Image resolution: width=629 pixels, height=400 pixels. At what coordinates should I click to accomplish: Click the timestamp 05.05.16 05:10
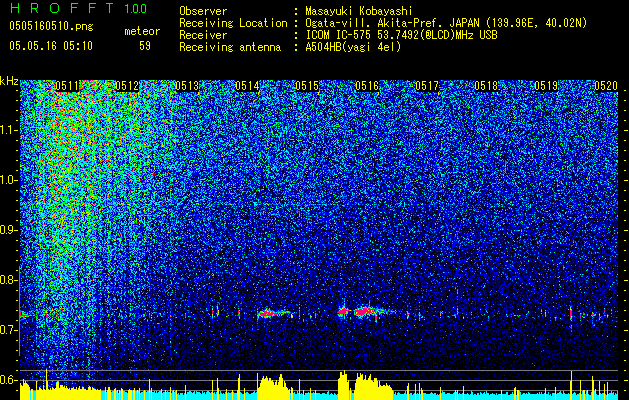coord(51,45)
